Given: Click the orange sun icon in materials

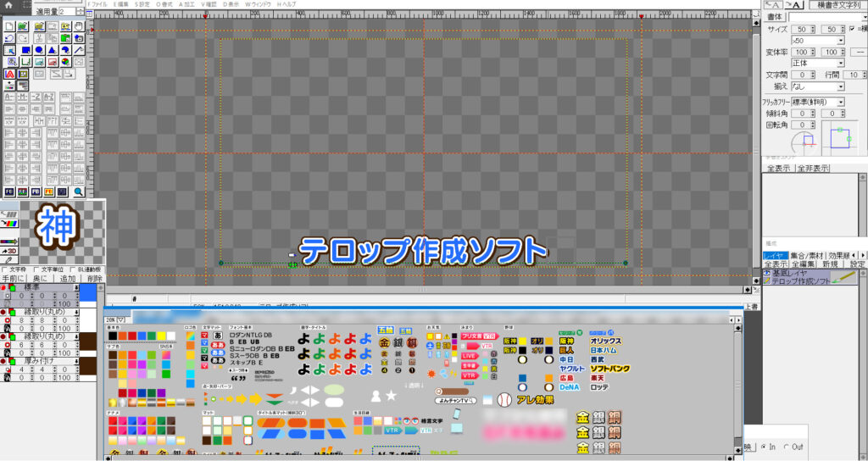Looking at the screenshot, I should tap(431, 374).
